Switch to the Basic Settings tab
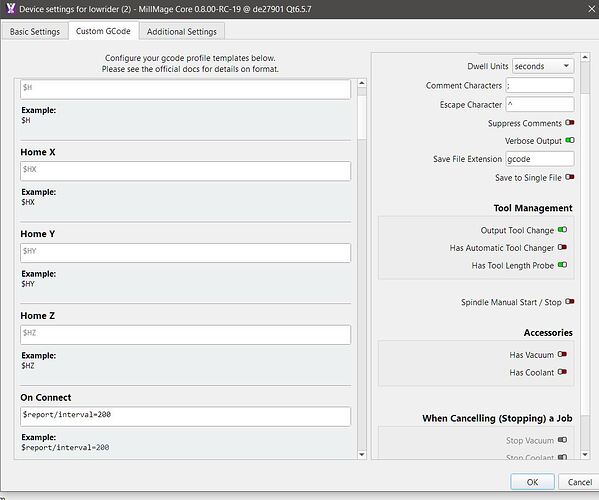Screen dimensions: 599x500 (x=35, y=31)
